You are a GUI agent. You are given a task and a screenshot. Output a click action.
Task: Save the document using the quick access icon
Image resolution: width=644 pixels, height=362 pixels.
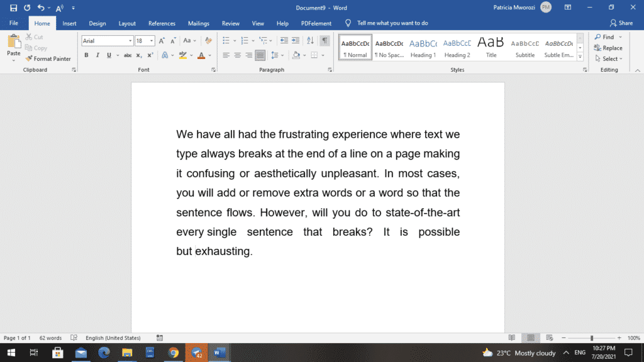pyautogui.click(x=14, y=8)
